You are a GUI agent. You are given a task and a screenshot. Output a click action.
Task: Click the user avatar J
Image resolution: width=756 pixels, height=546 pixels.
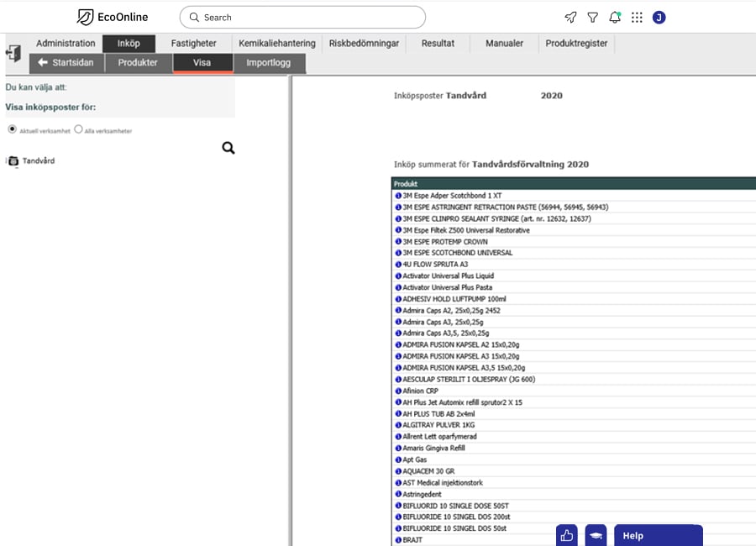pyautogui.click(x=659, y=17)
